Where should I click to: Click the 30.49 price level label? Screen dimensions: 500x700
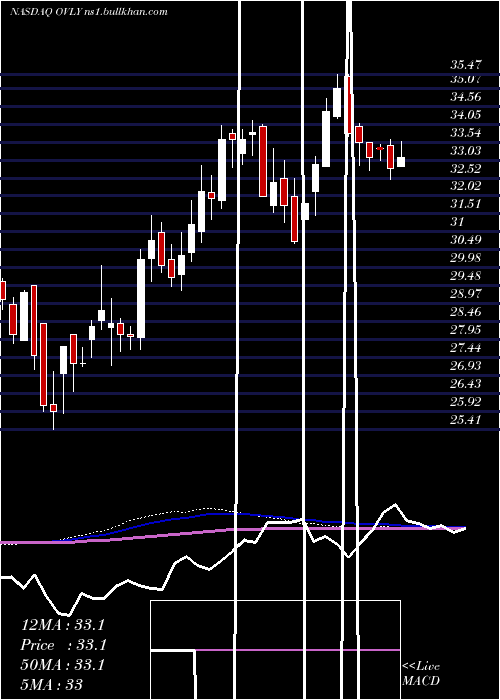[x=466, y=240]
